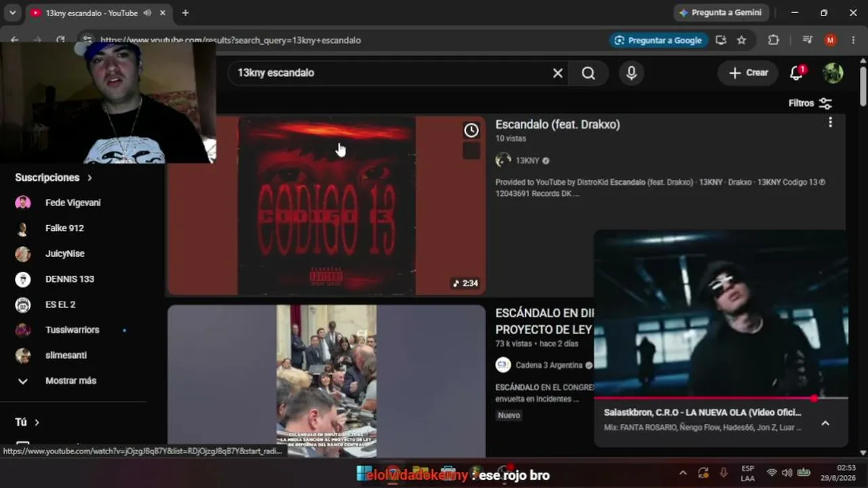The image size is (868, 488).
Task: Open the 'DENNIS 133' subscription
Action: tap(73, 279)
